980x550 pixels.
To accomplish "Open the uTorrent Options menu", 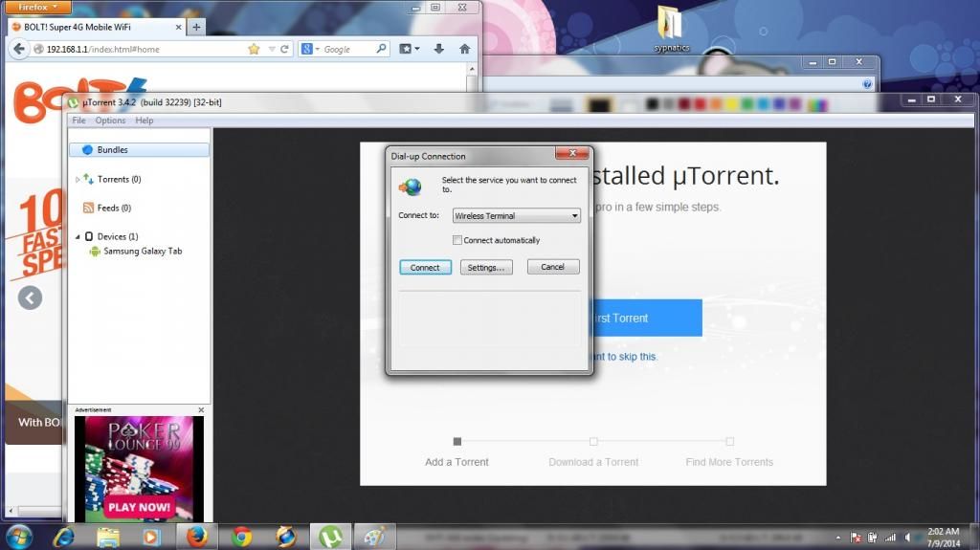I will 110,121.
